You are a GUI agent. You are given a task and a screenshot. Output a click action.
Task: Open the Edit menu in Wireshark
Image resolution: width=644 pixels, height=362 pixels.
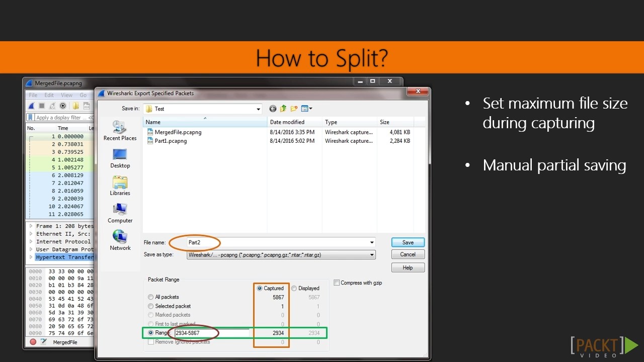49,95
